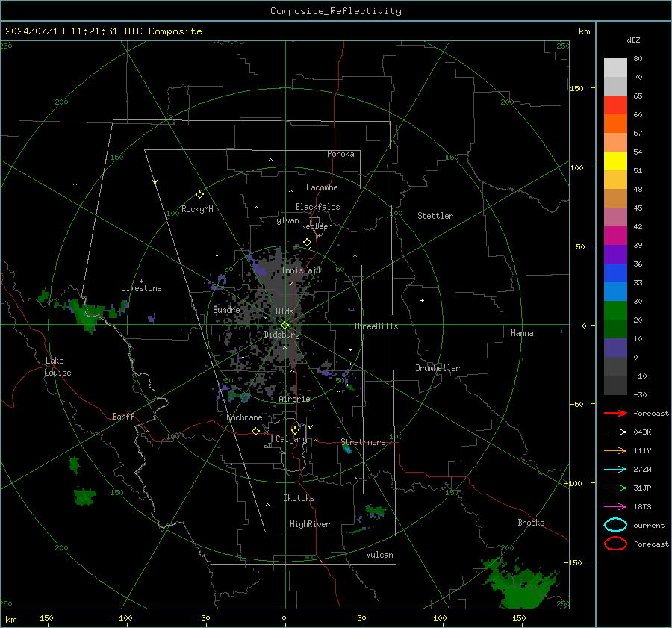The image size is (672, 628).
Task: Click the orange 111V arrow icon
Action: point(615,450)
